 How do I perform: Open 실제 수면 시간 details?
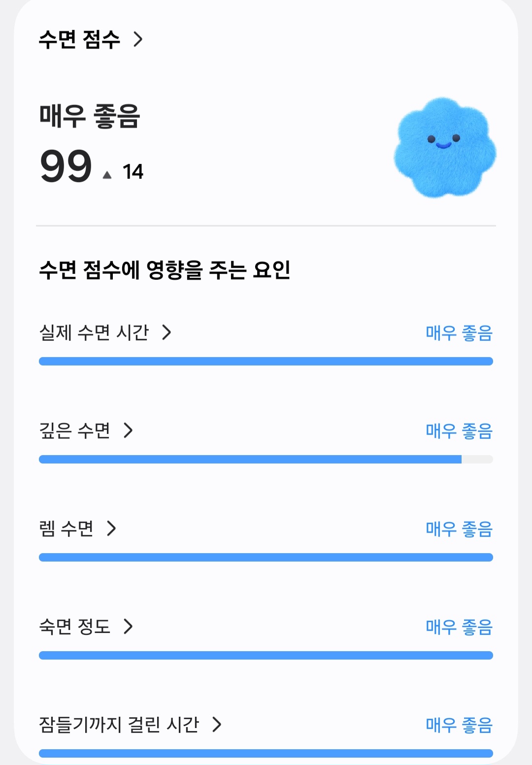coord(94,333)
